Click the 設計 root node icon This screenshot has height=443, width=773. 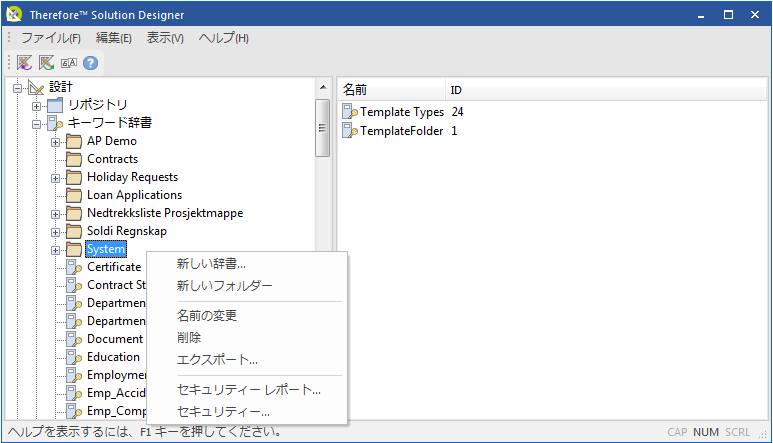(x=36, y=87)
